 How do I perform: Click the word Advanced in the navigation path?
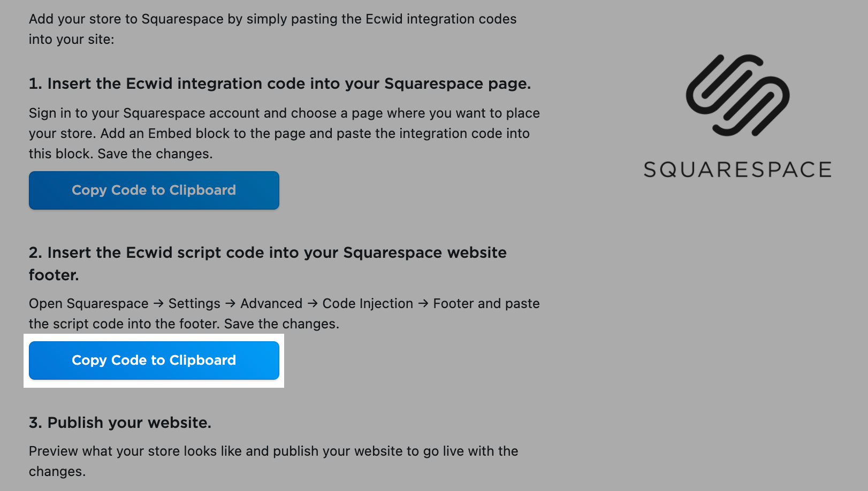coord(271,303)
